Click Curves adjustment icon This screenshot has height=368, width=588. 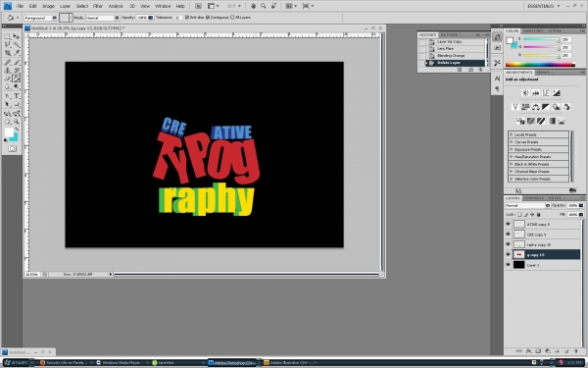[546, 93]
